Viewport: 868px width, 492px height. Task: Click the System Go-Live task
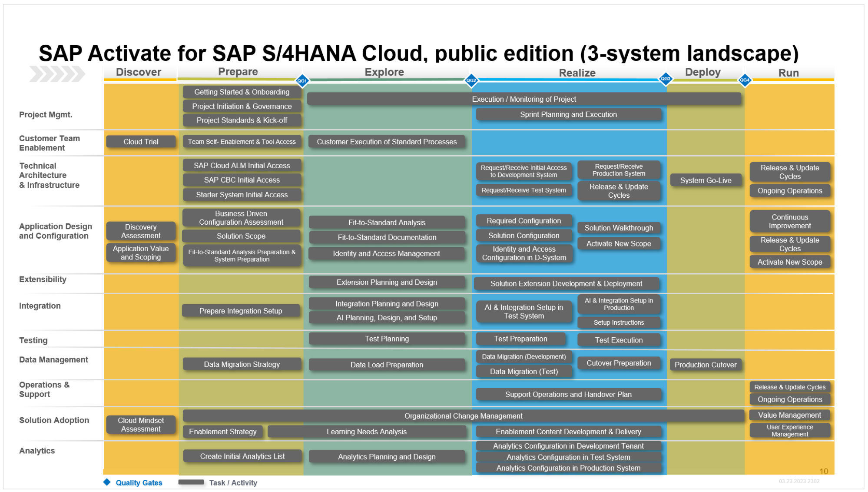coord(706,180)
